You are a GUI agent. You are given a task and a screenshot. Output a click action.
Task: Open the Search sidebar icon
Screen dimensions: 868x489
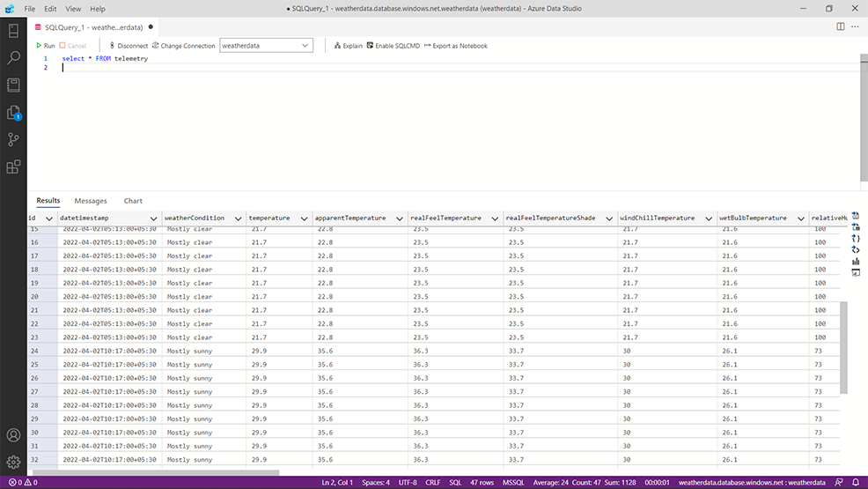[13, 57]
